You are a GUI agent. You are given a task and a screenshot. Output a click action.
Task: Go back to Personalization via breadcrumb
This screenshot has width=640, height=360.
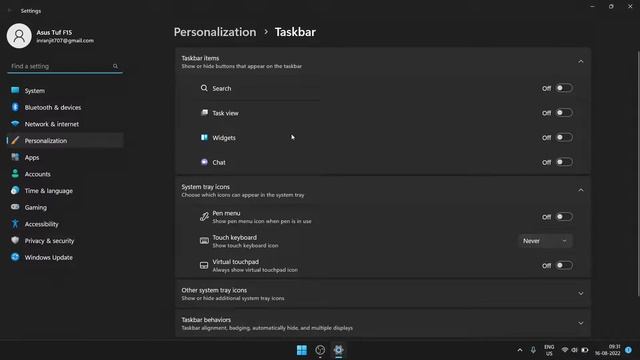coord(215,32)
